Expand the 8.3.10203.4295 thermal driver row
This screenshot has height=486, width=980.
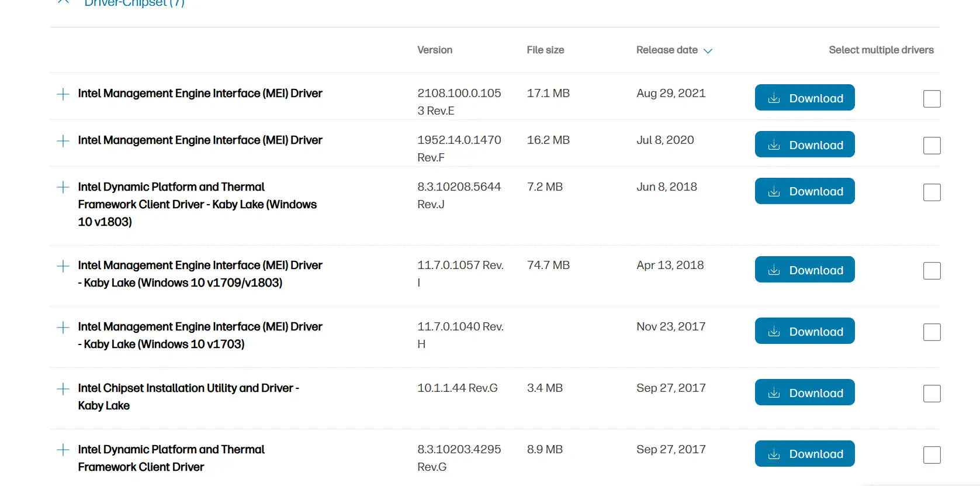pyautogui.click(x=63, y=450)
